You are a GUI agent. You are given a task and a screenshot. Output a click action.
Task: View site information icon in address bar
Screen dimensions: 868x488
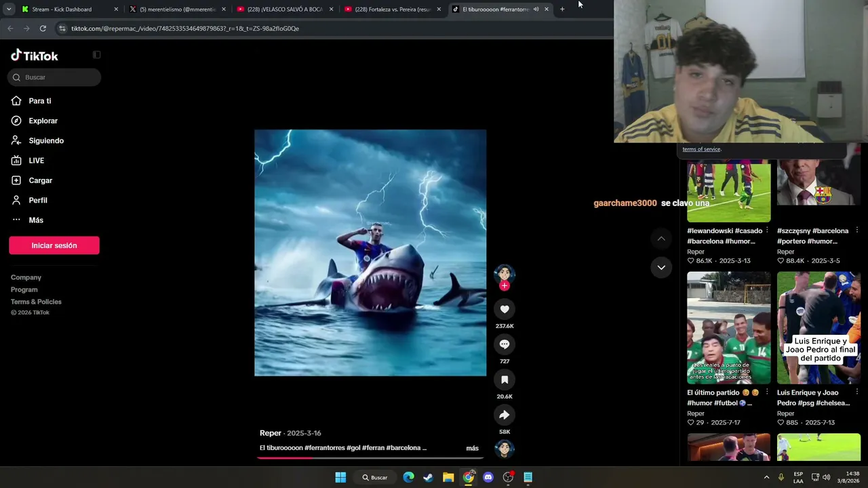(62, 28)
